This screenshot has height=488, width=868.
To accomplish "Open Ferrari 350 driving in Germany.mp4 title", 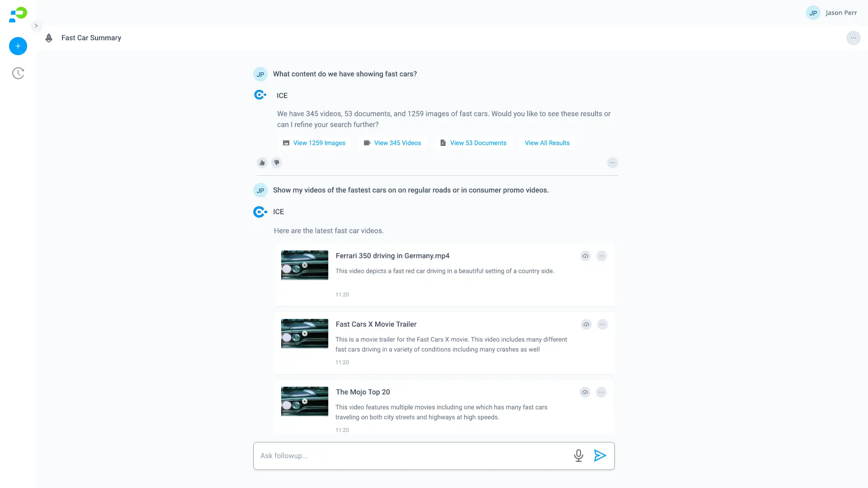I will pos(392,256).
